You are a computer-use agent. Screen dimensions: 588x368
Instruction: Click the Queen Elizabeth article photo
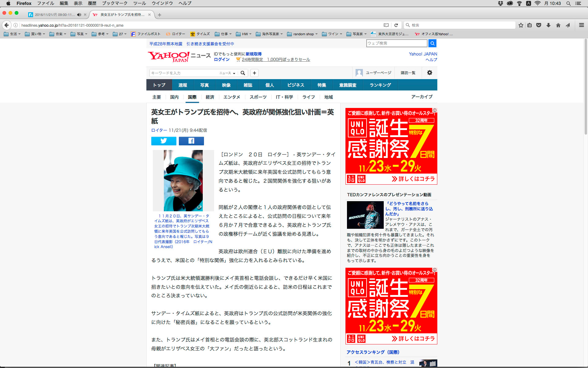click(x=183, y=180)
